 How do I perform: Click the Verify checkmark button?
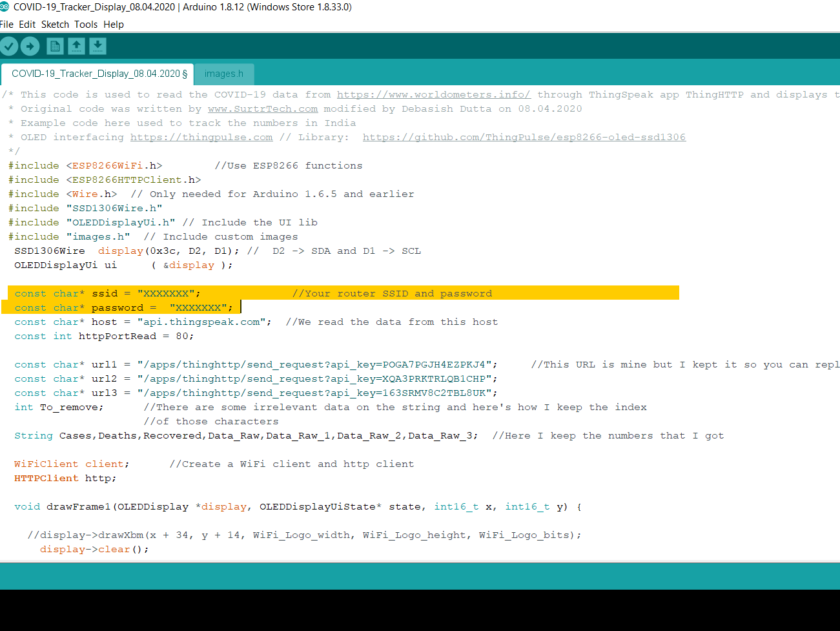coord(9,46)
